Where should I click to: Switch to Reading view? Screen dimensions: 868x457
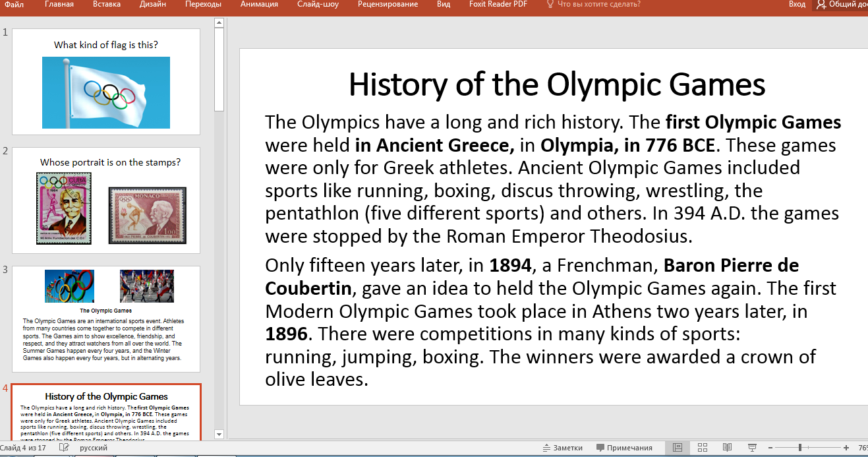(x=727, y=448)
